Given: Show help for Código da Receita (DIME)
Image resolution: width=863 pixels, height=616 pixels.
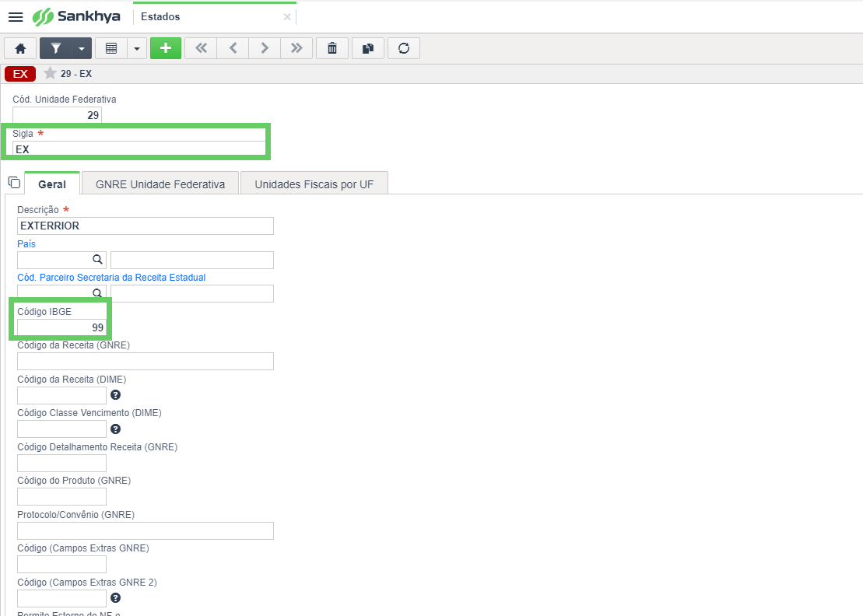Looking at the screenshot, I should click(x=116, y=395).
